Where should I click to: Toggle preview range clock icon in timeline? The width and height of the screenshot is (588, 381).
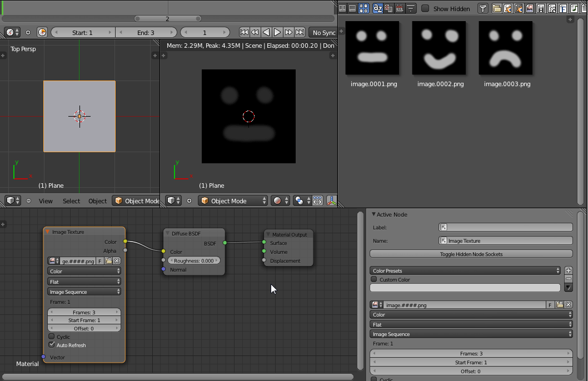42,32
